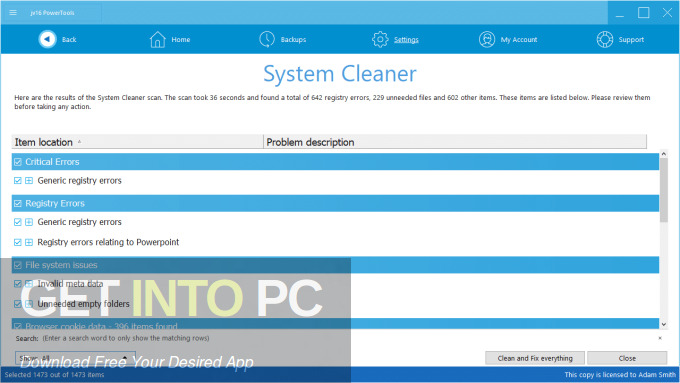680x383 pixels.
Task: Open the Home menu label
Action: [x=180, y=39]
